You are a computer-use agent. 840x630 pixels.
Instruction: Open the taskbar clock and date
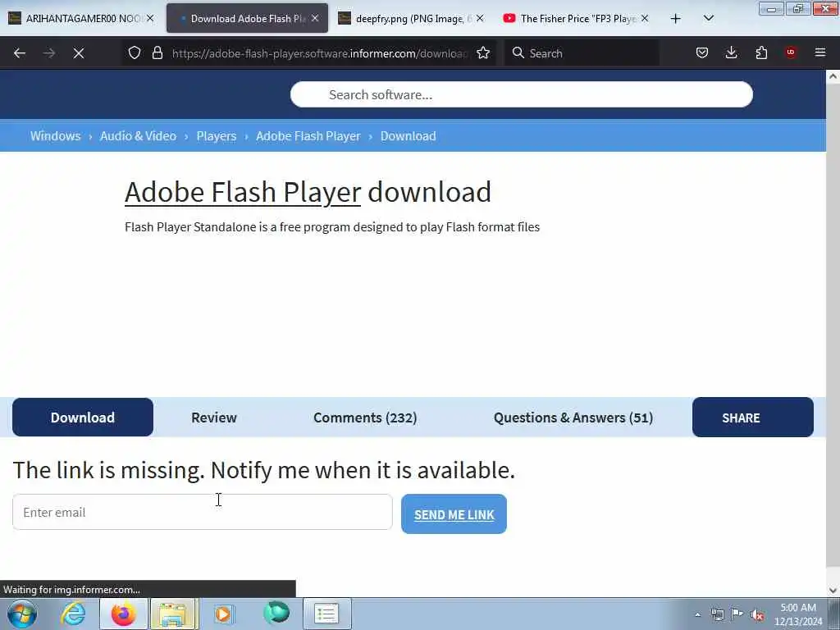797,614
